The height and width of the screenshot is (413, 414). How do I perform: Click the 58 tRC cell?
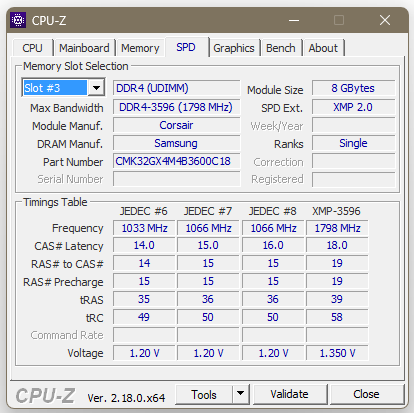337,317
